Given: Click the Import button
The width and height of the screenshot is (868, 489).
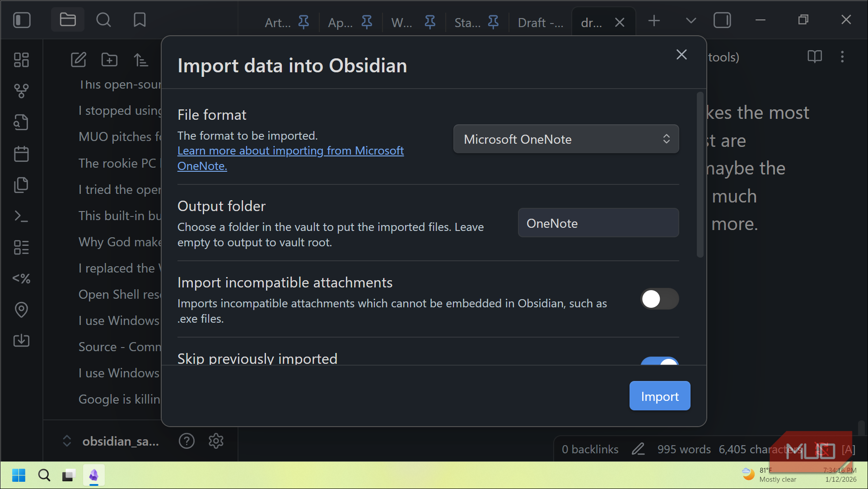Looking at the screenshot, I should (x=660, y=396).
